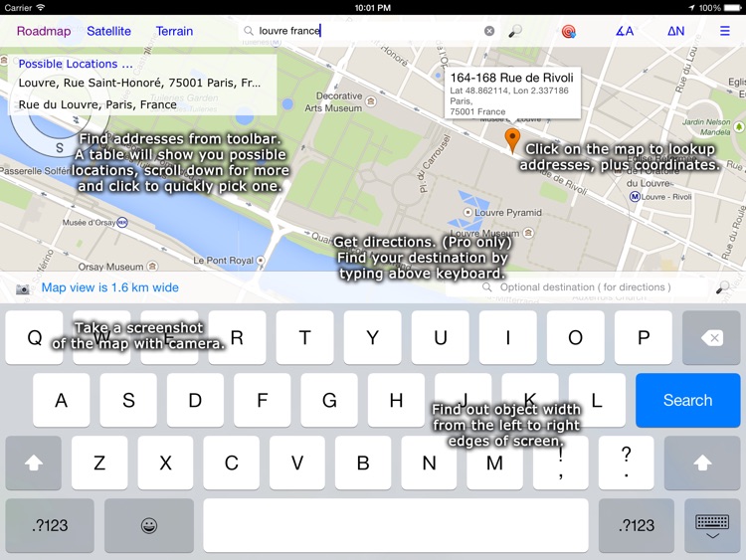746x560 pixels.
Task: Tap 'Map view is 1.6 km wide' label
Action: [x=109, y=287]
